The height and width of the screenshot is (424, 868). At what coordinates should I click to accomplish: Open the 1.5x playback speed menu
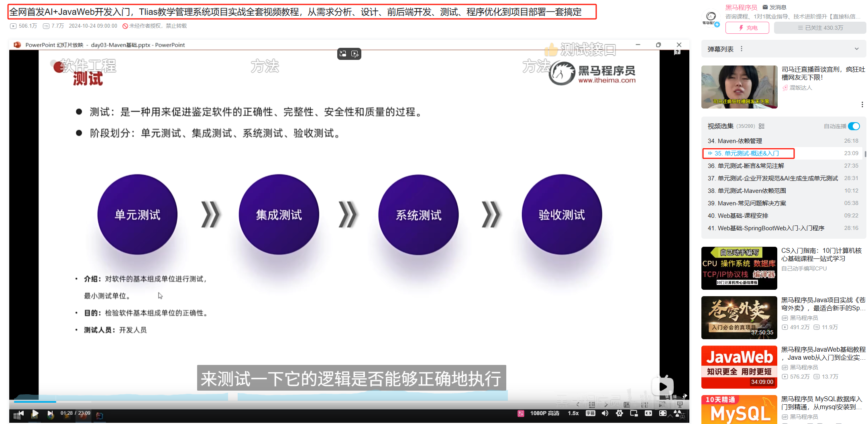click(x=573, y=413)
